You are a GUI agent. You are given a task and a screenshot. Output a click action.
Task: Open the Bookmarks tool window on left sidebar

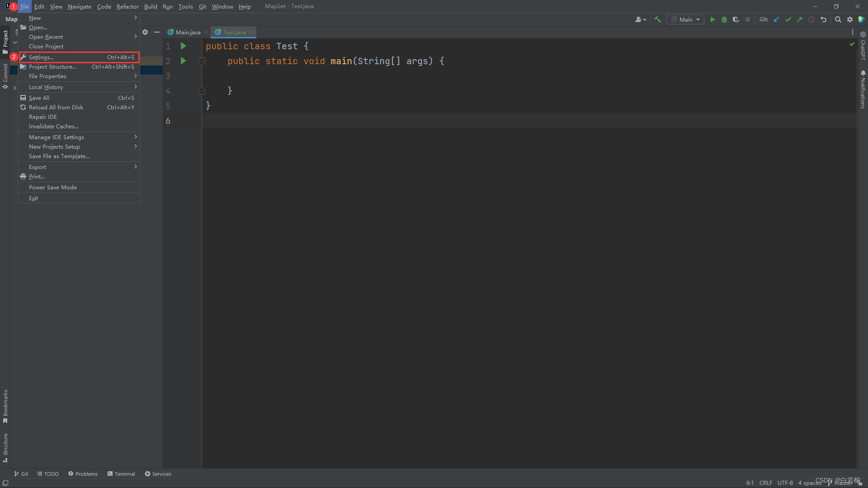(x=5, y=404)
